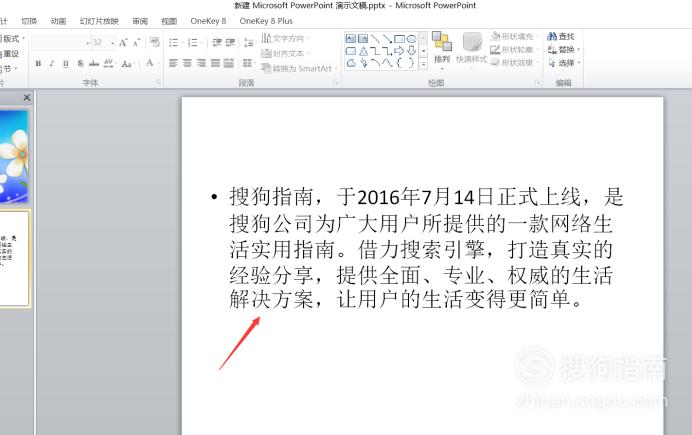This screenshot has width=692, height=435.
Task: Pick the Arrow line shape
Action: 387,39
